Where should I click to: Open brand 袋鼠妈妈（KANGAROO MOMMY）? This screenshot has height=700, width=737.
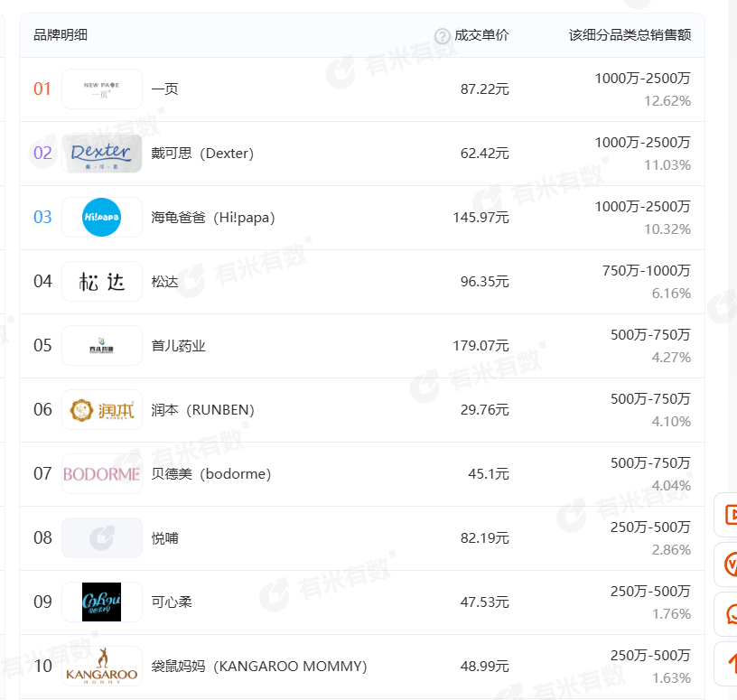point(259,667)
